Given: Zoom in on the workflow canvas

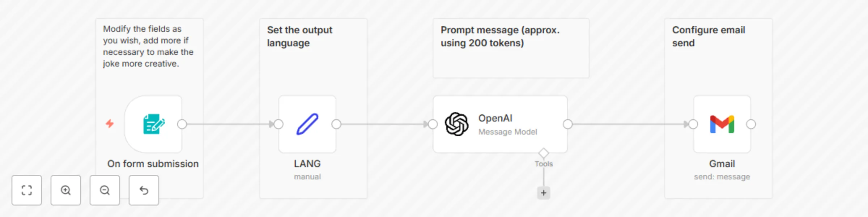Looking at the screenshot, I should pos(65,190).
